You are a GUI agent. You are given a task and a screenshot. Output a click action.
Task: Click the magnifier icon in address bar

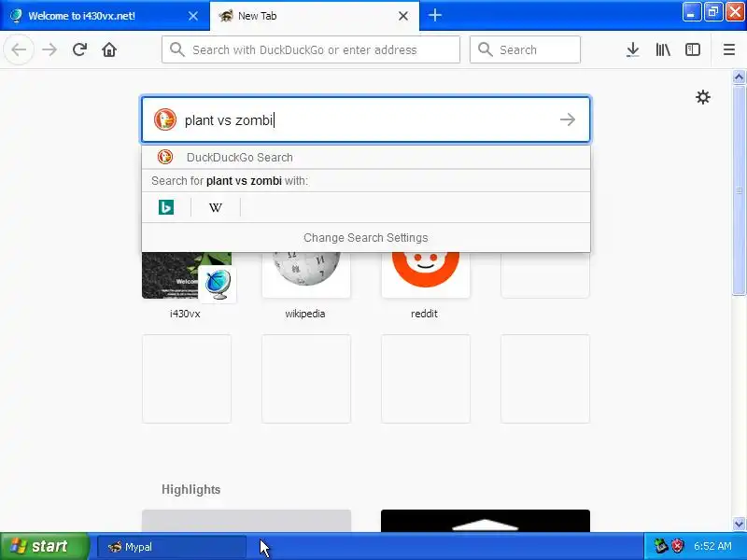(177, 49)
